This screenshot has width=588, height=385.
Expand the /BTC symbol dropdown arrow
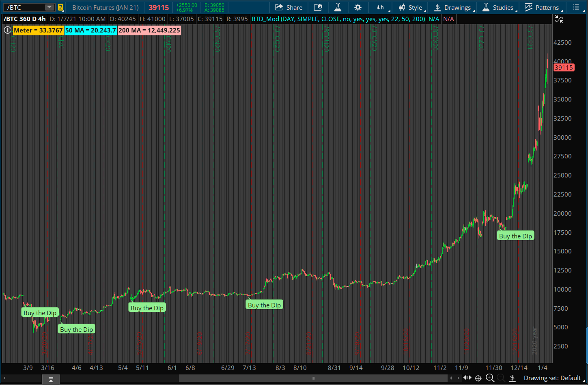point(50,7)
